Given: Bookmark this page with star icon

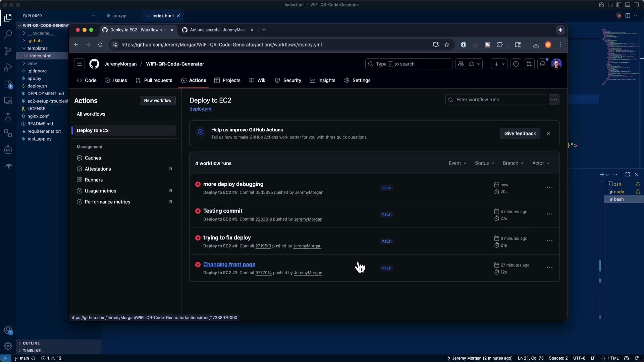Looking at the screenshot, I should (447, 45).
